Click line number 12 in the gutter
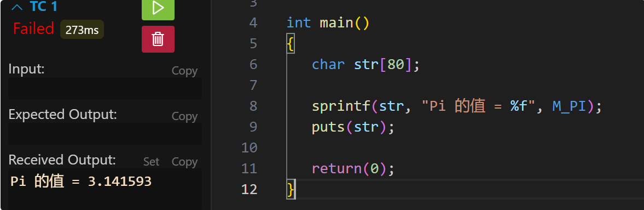The width and height of the screenshot is (644, 210). point(250,189)
